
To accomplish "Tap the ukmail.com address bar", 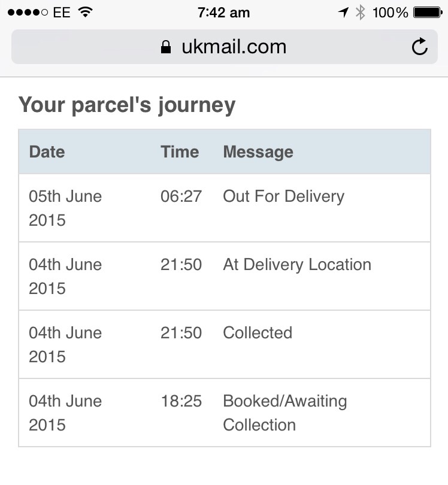I will click(x=225, y=47).
